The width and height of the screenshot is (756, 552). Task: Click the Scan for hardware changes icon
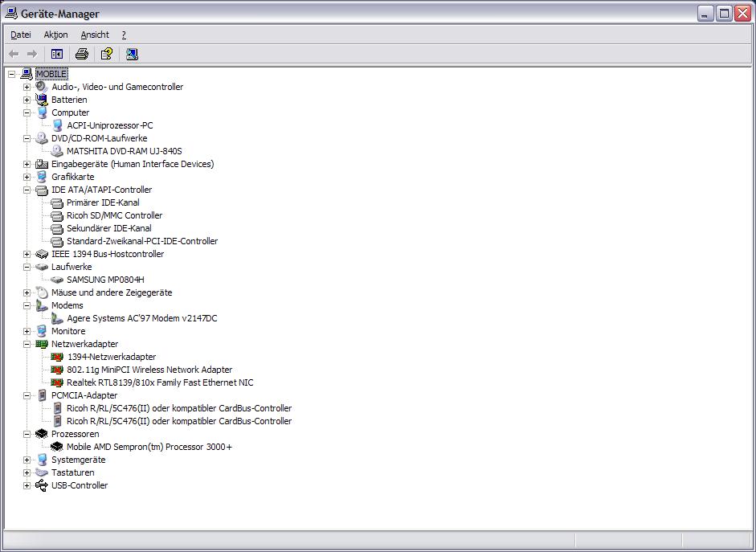[132, 54]
